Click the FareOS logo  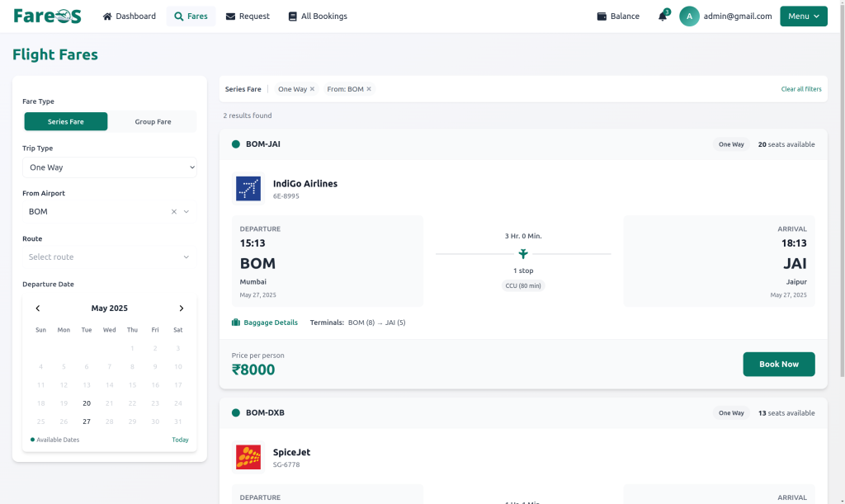click(x=47, y=16)
